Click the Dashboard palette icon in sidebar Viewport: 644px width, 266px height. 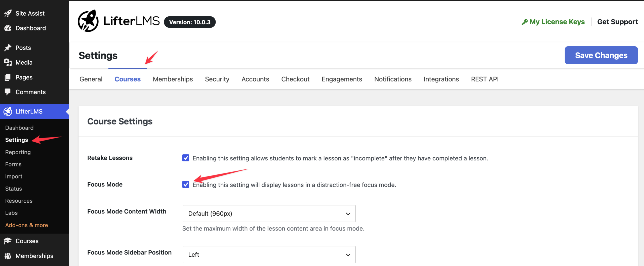pos(8,28)
